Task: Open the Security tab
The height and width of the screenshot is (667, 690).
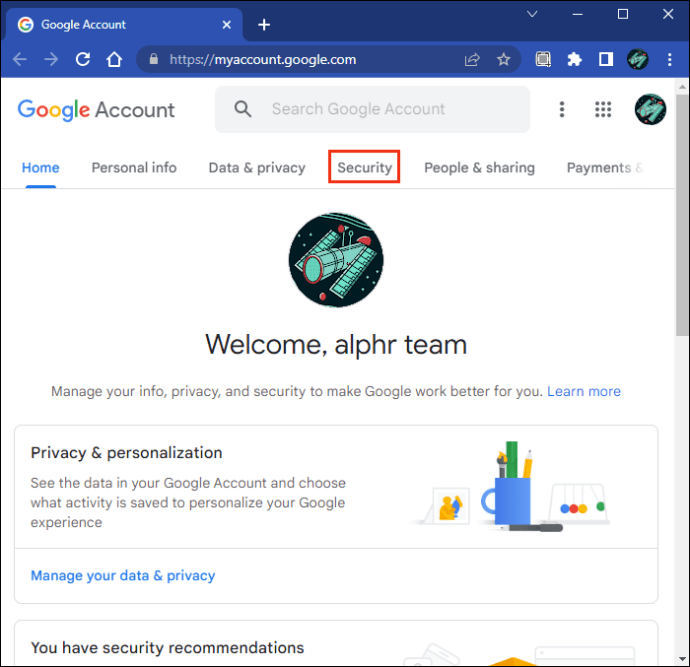Action: (364, 168)
